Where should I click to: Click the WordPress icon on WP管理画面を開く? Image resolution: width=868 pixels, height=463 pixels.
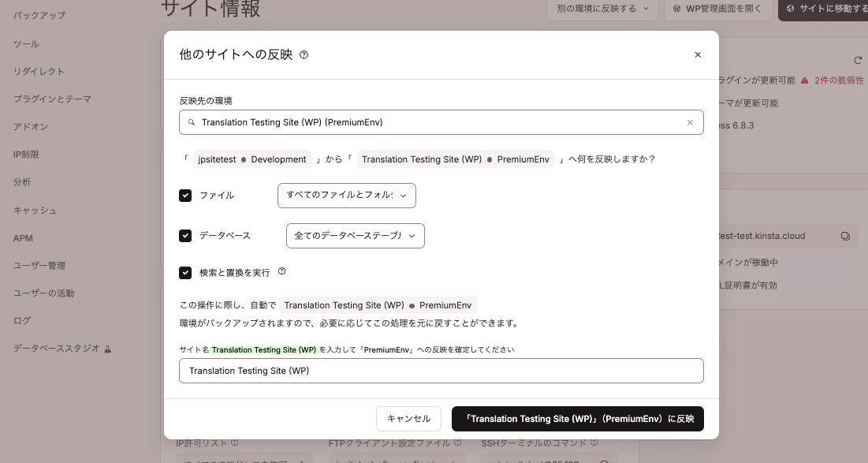click(x=676, y=9)
